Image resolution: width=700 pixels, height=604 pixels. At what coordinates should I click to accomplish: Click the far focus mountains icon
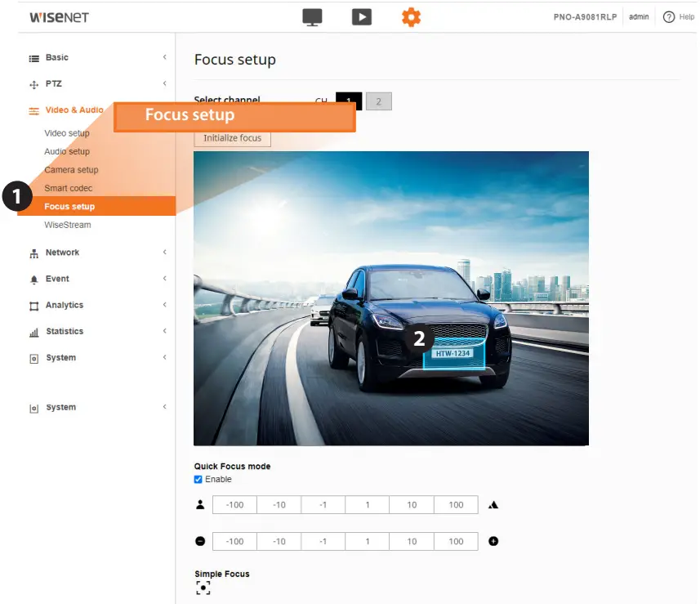(493, 504)
